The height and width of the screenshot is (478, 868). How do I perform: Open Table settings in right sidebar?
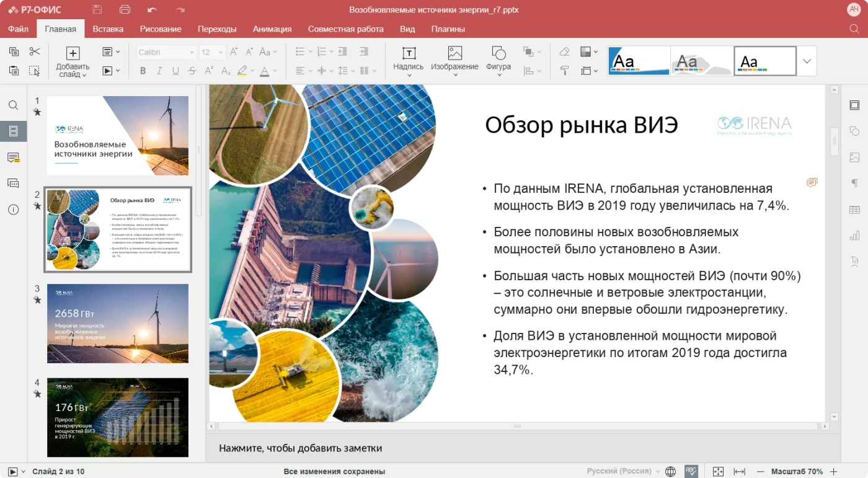pyautogui.click(x=855, y=210)
